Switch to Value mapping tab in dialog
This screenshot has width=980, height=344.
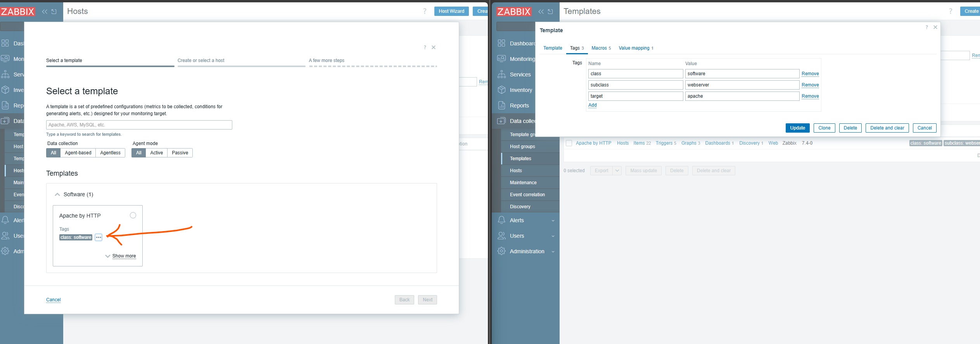click(636, 48)
